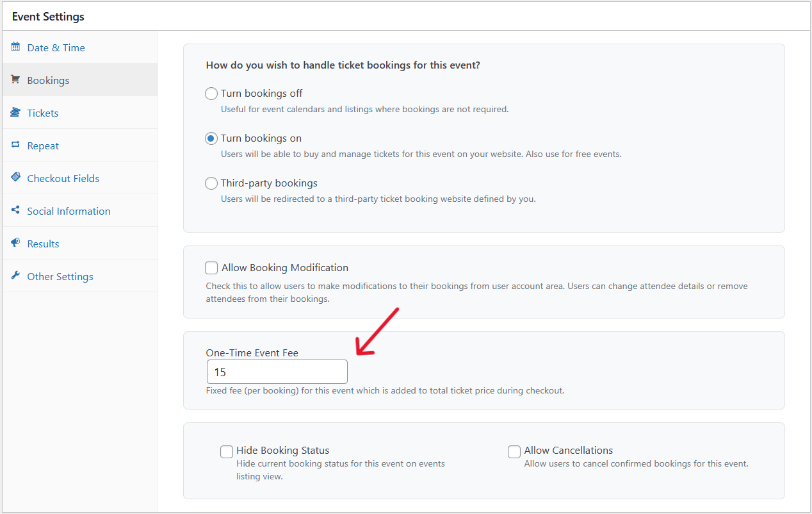The height and width of the screenshot is (514, 812).
Task: Go to the Checkout Fields tab
Action: point(63,179)
